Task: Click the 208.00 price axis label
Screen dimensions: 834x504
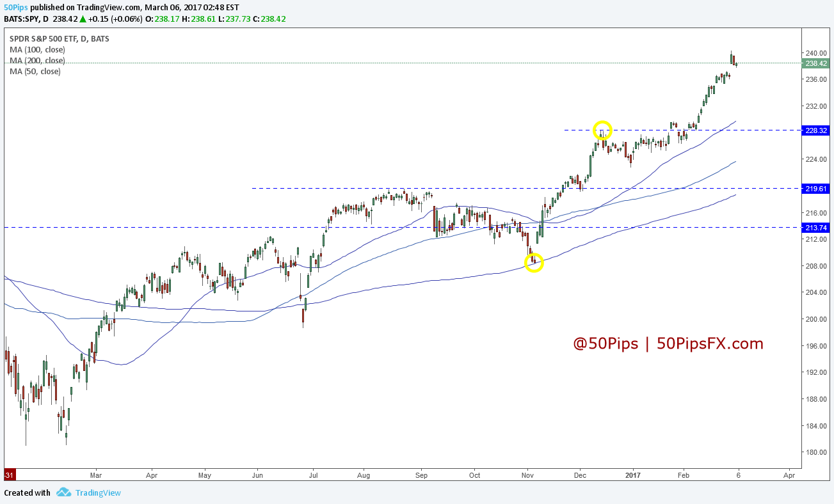Action: coord(816,265)
